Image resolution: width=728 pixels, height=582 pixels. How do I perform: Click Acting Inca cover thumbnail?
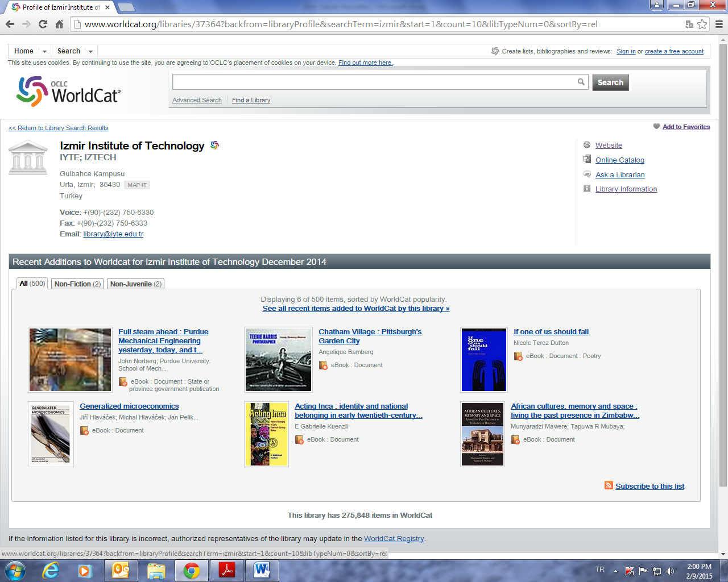(x=266, y=434)
